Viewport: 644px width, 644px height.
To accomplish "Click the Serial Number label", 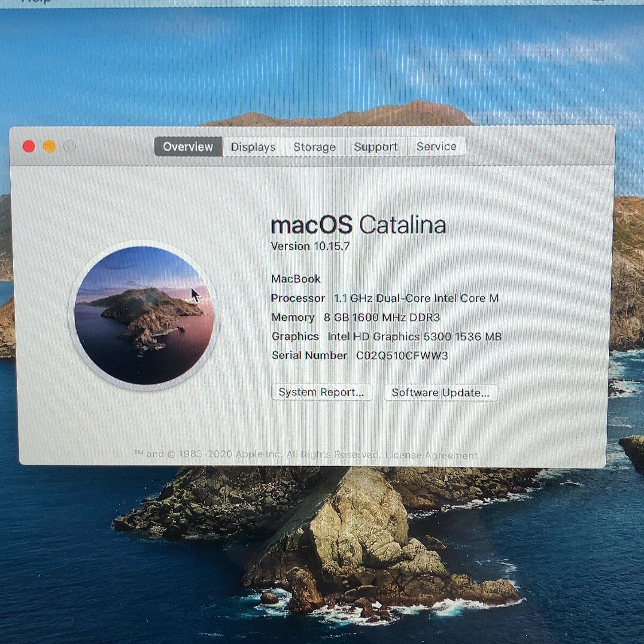I will point(310,355).
